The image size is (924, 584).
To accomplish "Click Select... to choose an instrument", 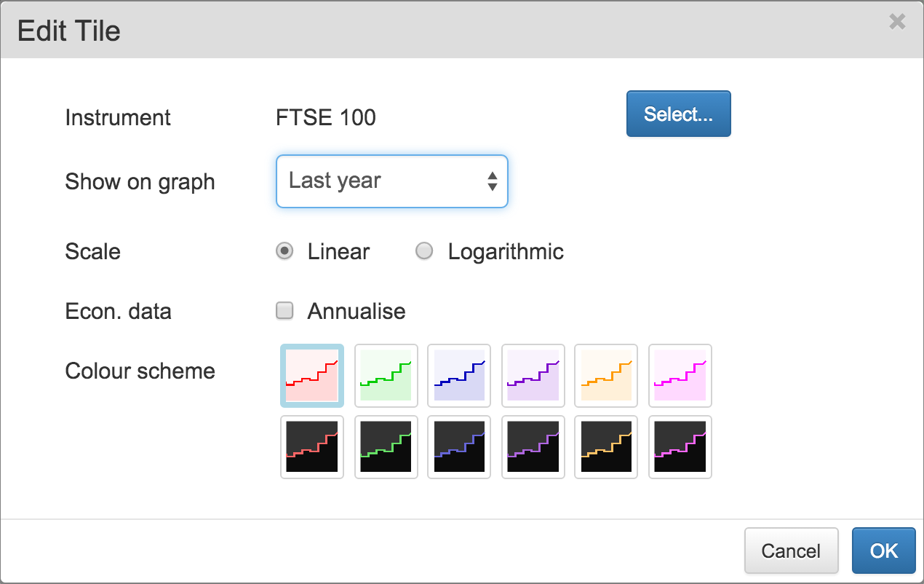I will (x=678, y=114).
